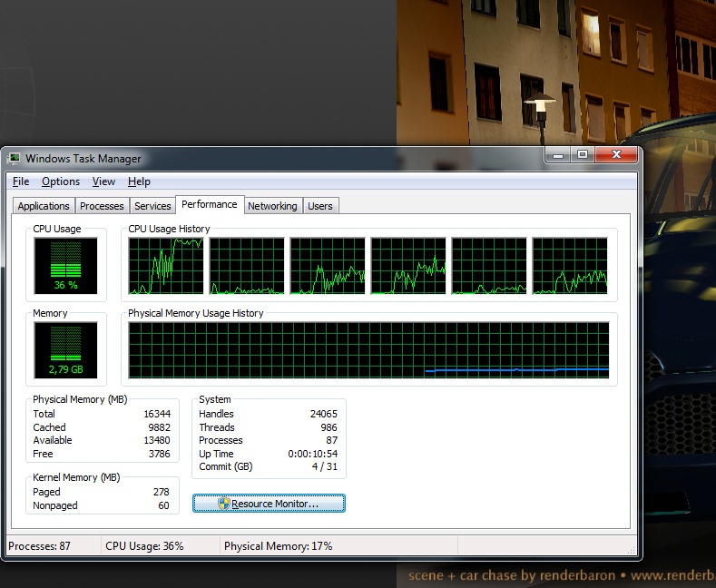Click the Threads value 986
Viewport: 716px width, 588px height.
point(329,427)
